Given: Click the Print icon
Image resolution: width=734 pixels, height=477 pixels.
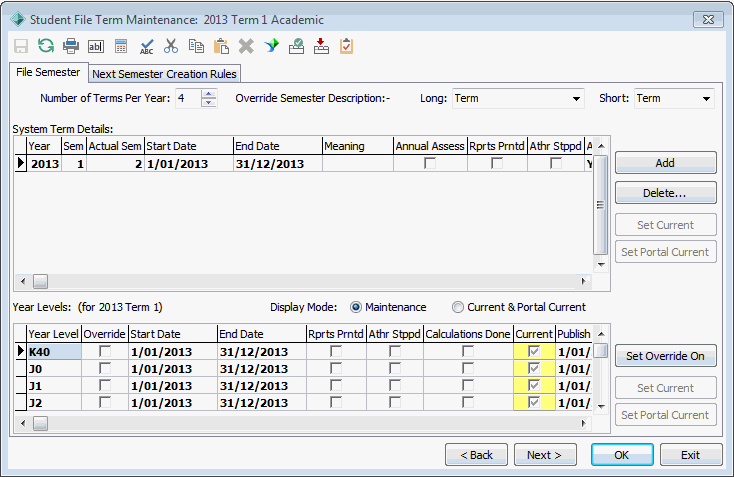Looking at the screenshot, I should click(x=71, y=46).
